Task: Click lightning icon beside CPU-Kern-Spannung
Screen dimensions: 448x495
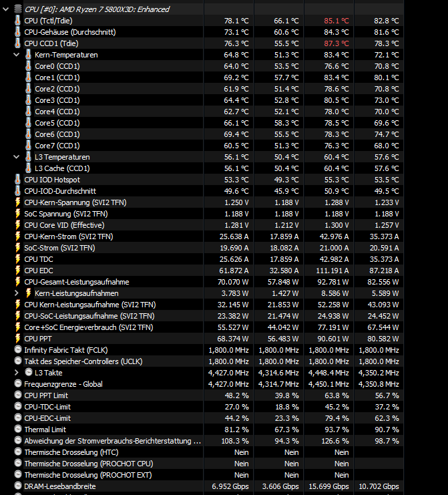Action: pyautogui.click(x=18, y=202)
